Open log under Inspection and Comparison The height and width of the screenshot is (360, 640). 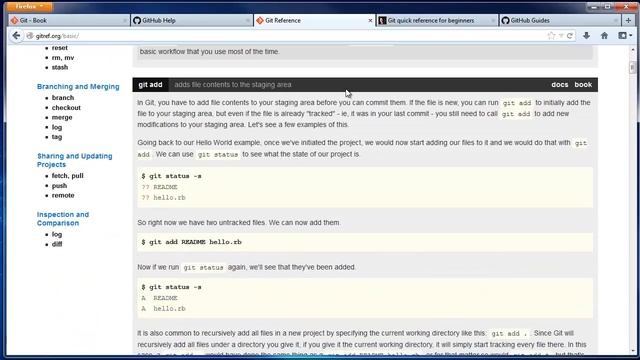point(57,234)
